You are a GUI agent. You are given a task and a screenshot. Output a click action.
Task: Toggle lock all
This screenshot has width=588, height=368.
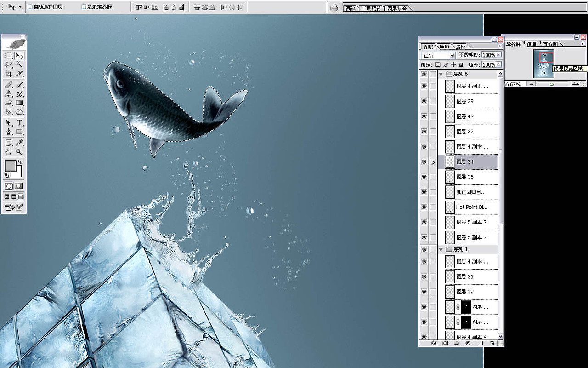tap(461, 65)
